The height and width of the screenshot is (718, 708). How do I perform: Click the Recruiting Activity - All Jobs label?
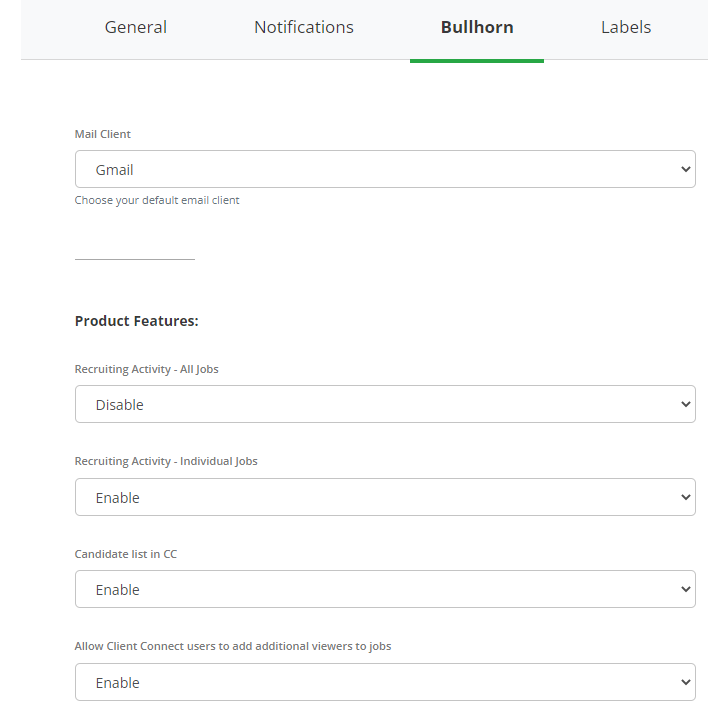(147, 369)
